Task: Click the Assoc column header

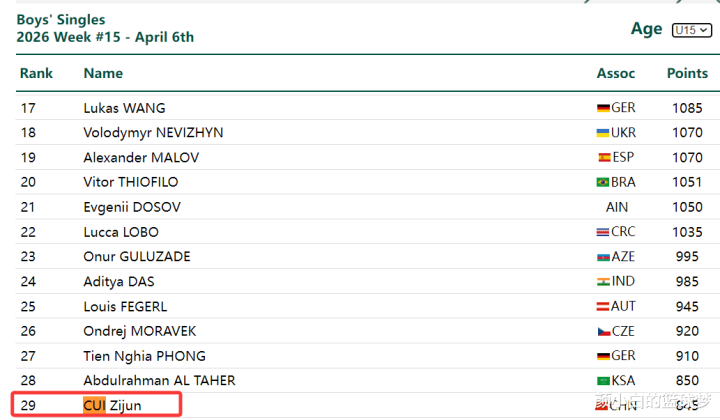Action: (616, 73)
